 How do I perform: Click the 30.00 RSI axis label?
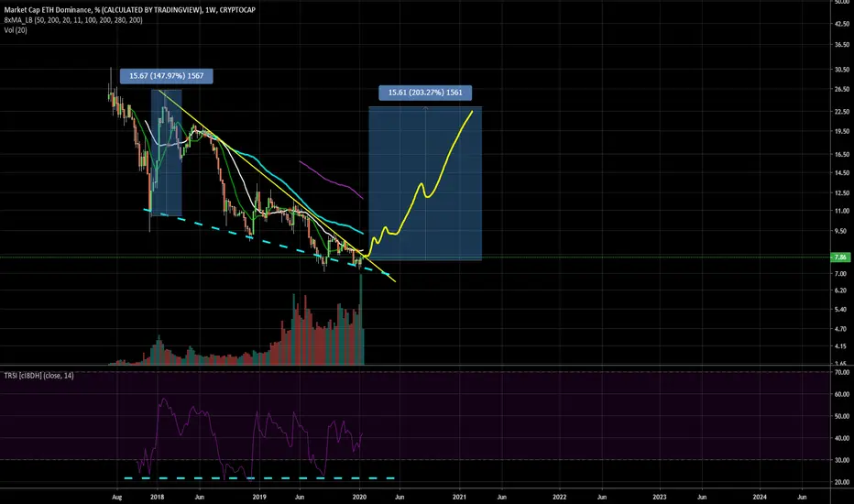pyautogui.click(x=842, y=460)
